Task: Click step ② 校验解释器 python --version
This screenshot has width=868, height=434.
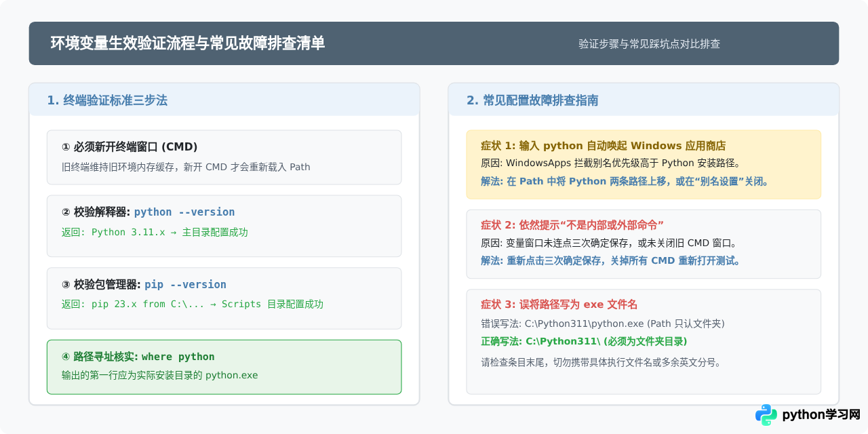Action: click(148, 212)
